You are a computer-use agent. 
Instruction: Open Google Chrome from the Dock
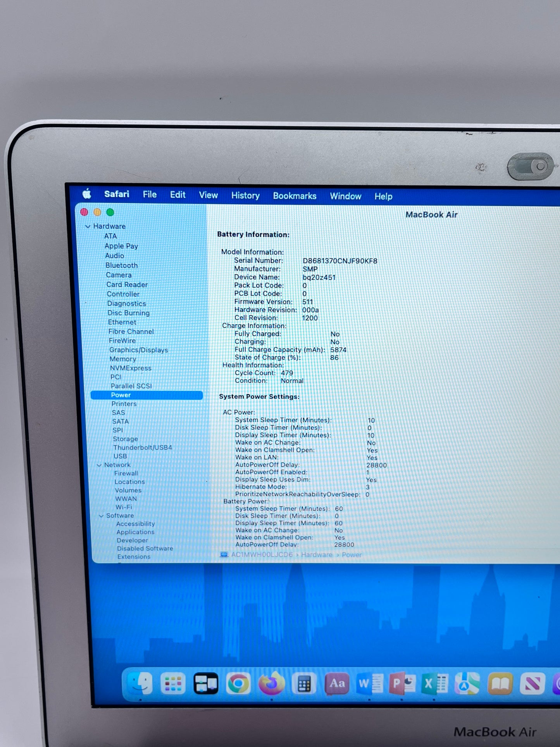coord(238,684)
